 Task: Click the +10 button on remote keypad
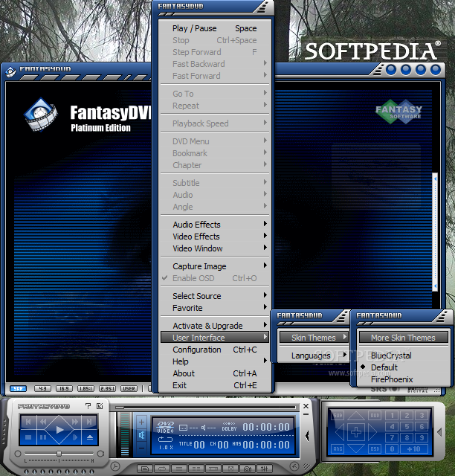click(414, 448)
